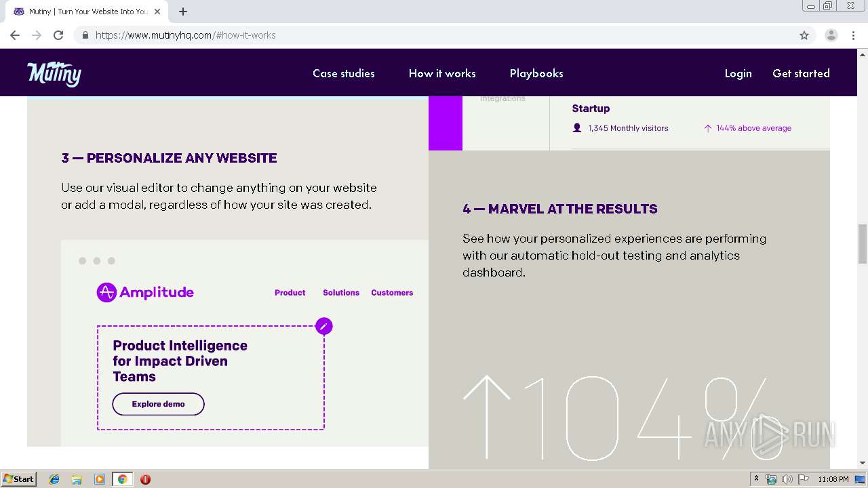Image resolution: width=868 pixels, height=488 pixels.
Task: Click the monthly visitors person icon
Action: coord(577,128)
